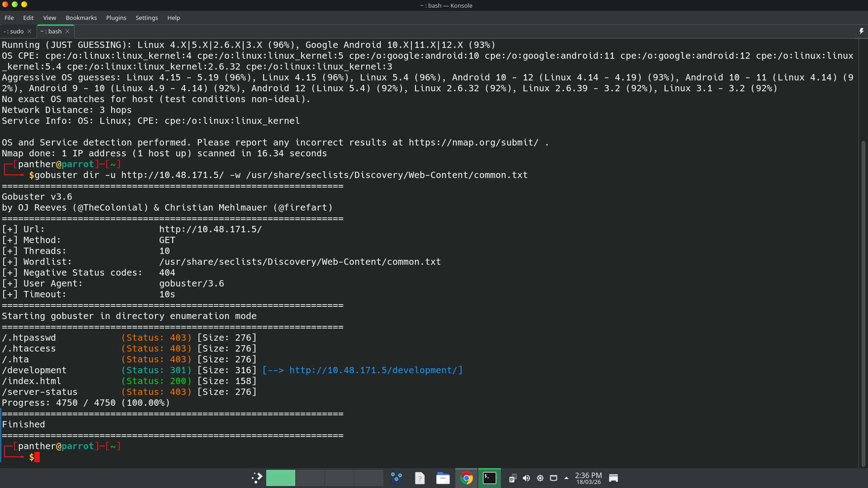Click the Konsole terminal taskbar icon
The height and width of the screenshot is (488, 868).
click(x=489, y=478)
